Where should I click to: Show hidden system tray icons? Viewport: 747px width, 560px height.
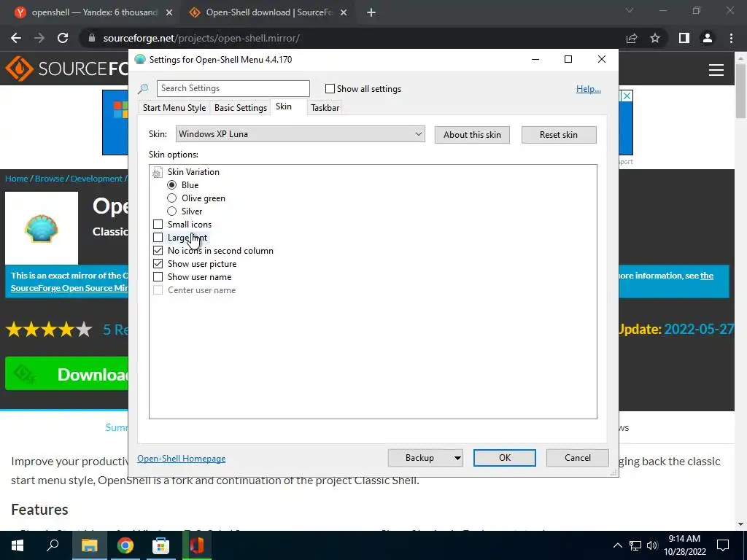(x=617, y=545)
